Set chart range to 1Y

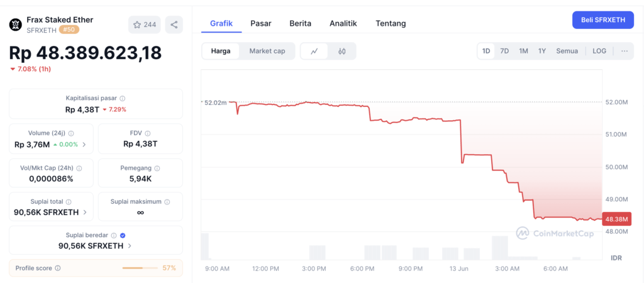click(x=542, y=51)
